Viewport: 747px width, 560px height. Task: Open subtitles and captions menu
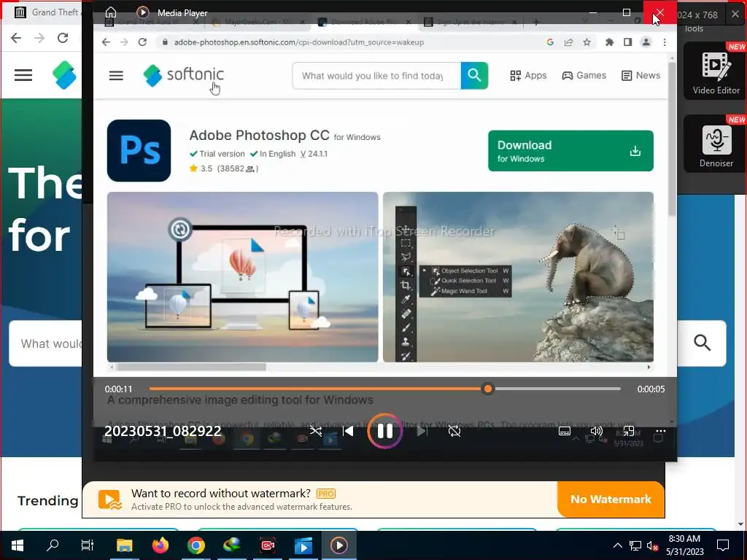[565, 432]
